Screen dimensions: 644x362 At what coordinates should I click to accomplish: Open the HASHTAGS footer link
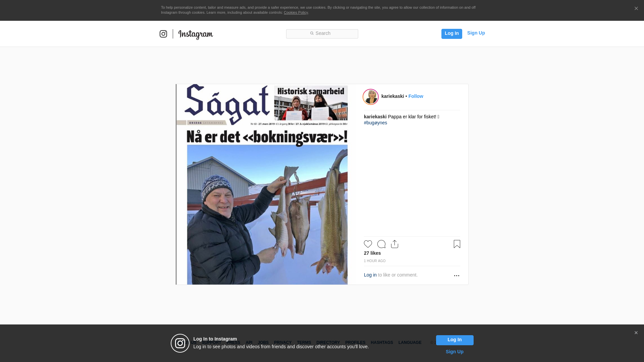(x=382, y=343)
